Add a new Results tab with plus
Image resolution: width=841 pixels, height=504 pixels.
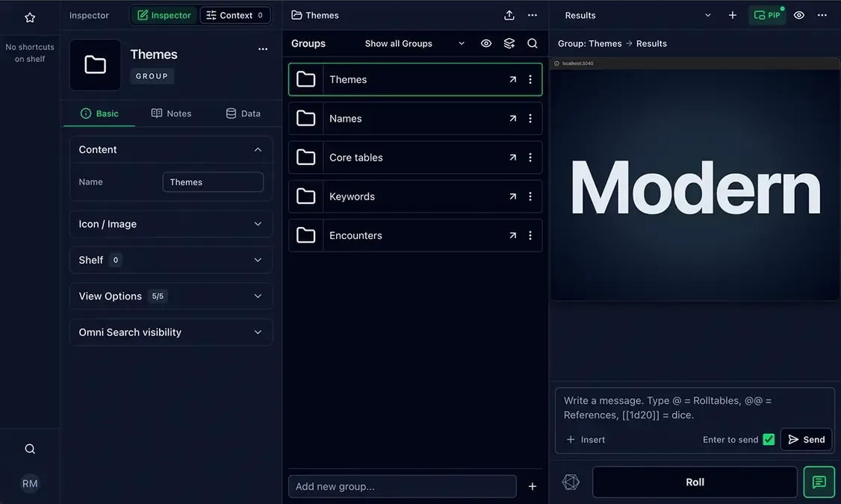pos(732,16)
